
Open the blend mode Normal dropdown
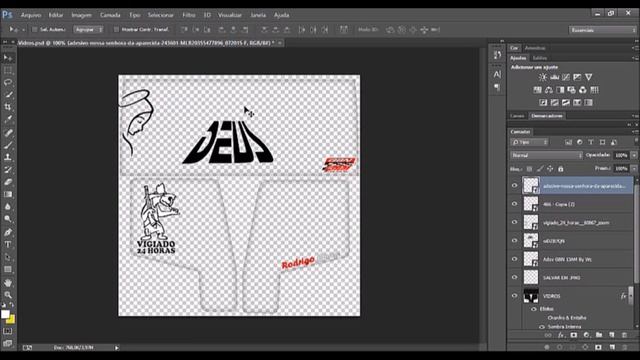tap(547, 156)
